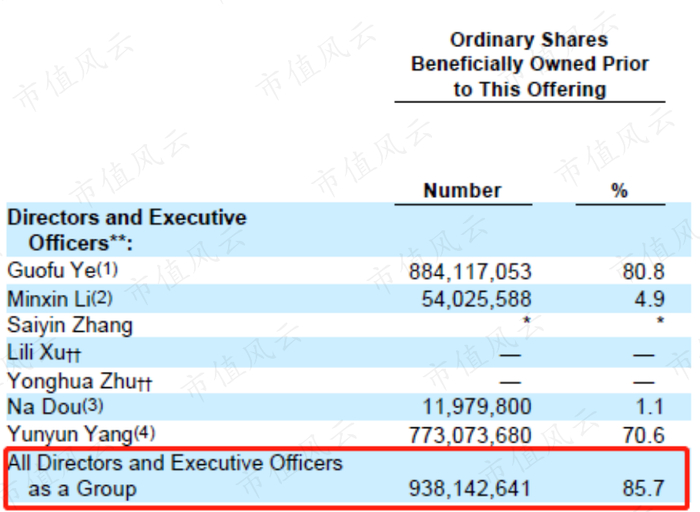Click the Saiyin Zhang name
Screen dimensions: 700x512
click(70, 326)
